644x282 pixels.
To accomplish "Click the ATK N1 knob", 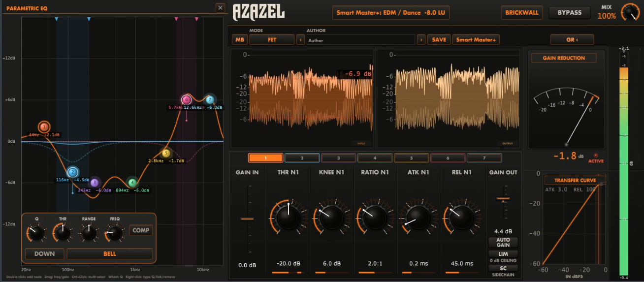I will point(418,217).
